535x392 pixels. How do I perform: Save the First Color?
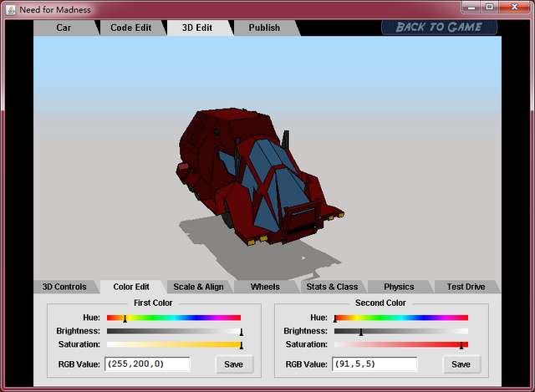234,364
